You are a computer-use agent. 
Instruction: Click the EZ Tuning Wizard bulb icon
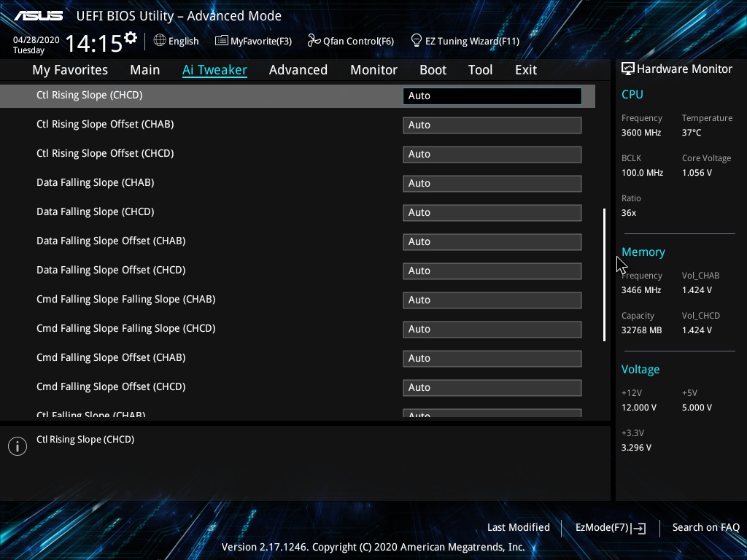[x=416, y=41]
